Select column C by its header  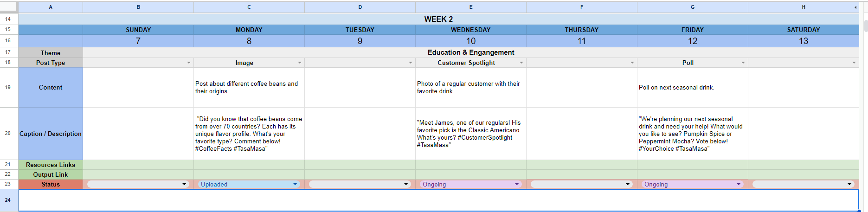point(249,7)
